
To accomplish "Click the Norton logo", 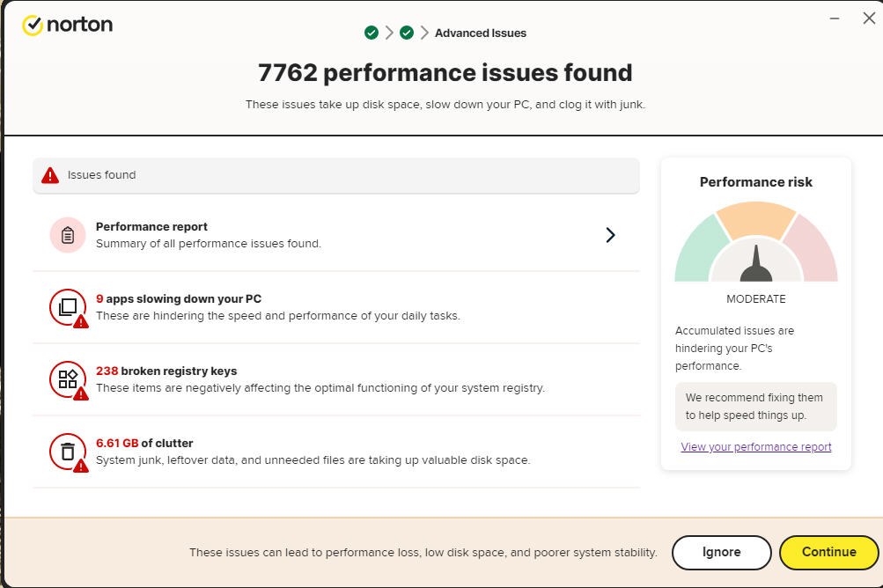I will tap(67, 25).
